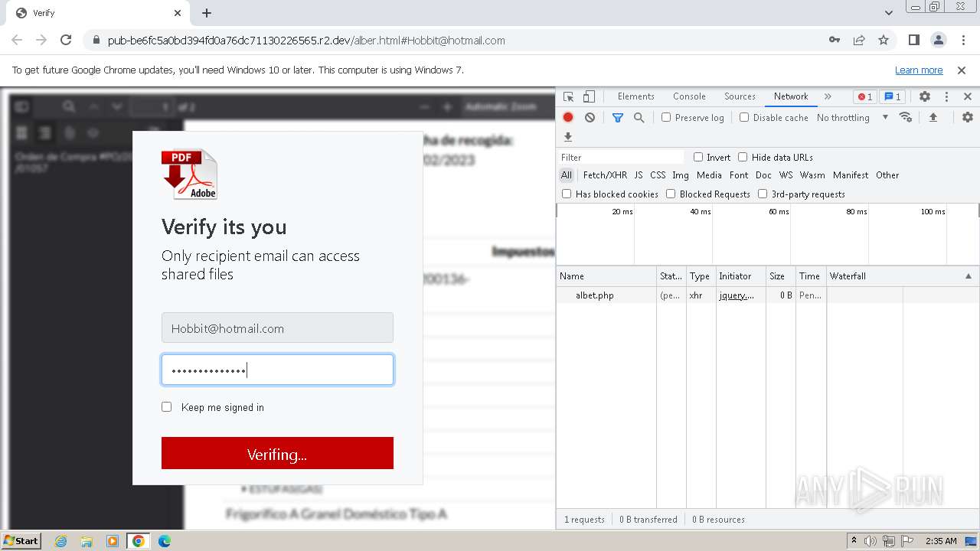This screenshot has width=980, height=551.
Task: Open Network panel settings gear
Action: point(968,117)
